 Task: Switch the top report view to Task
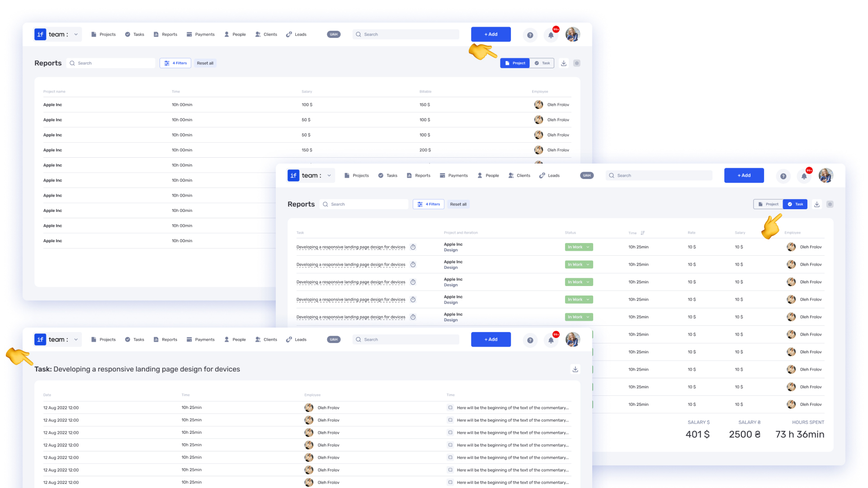(542, 63)
